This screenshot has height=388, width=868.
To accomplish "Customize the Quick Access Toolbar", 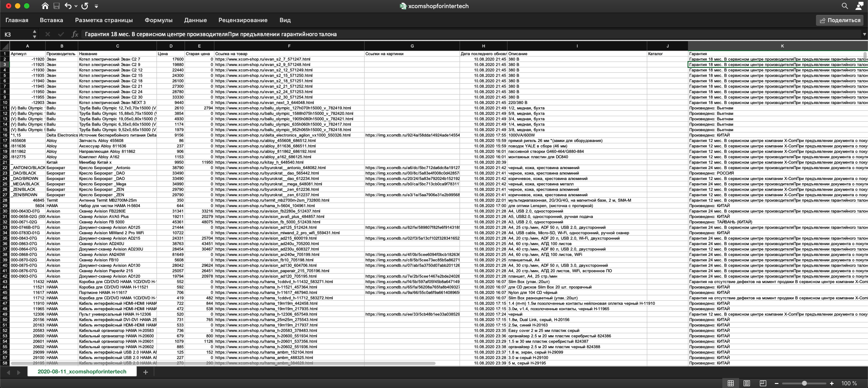I will (96, 6).
